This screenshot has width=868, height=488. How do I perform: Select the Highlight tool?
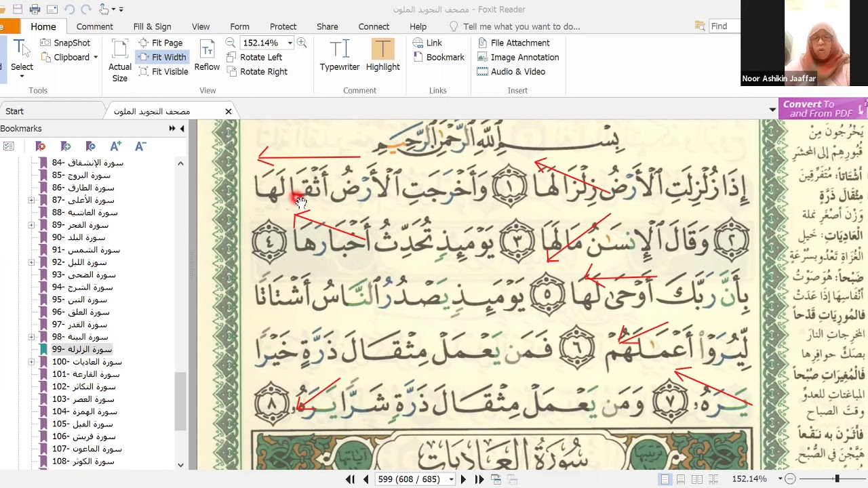382,56
